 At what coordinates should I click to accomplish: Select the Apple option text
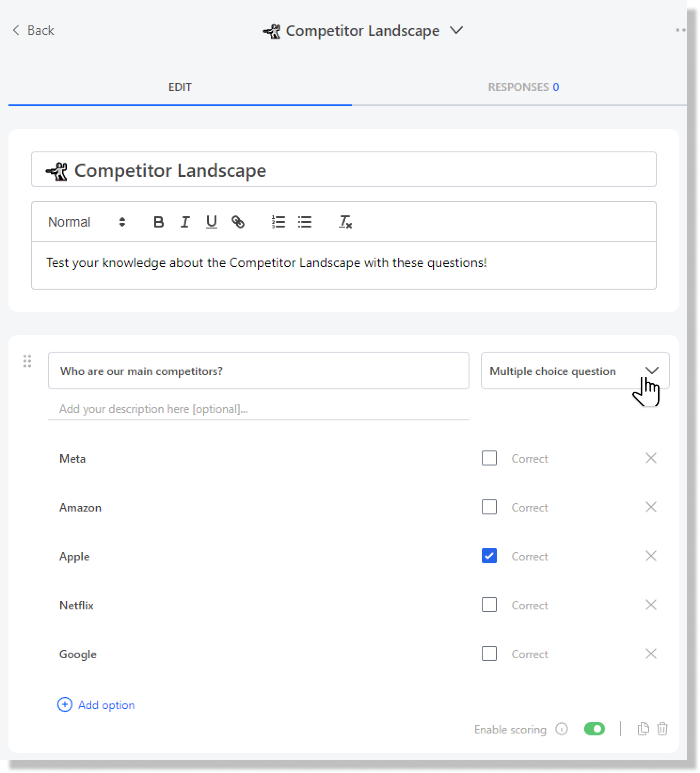coord(74,557)
